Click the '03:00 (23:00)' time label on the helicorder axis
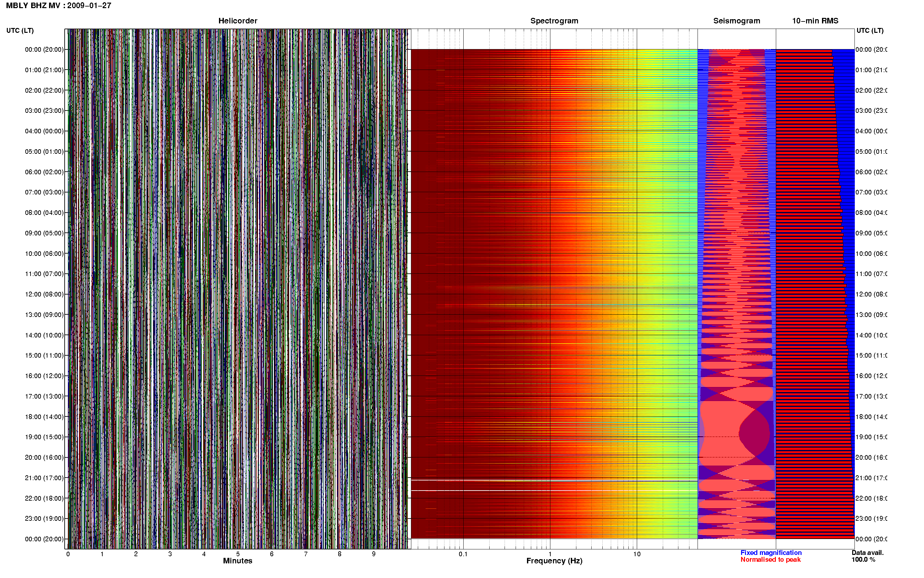 point(44,111)
